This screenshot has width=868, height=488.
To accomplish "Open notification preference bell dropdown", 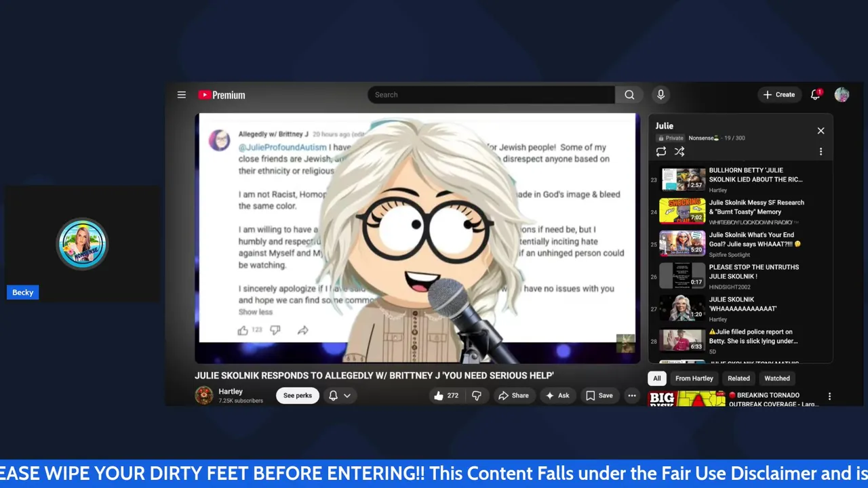I will (x=340, y=396).
